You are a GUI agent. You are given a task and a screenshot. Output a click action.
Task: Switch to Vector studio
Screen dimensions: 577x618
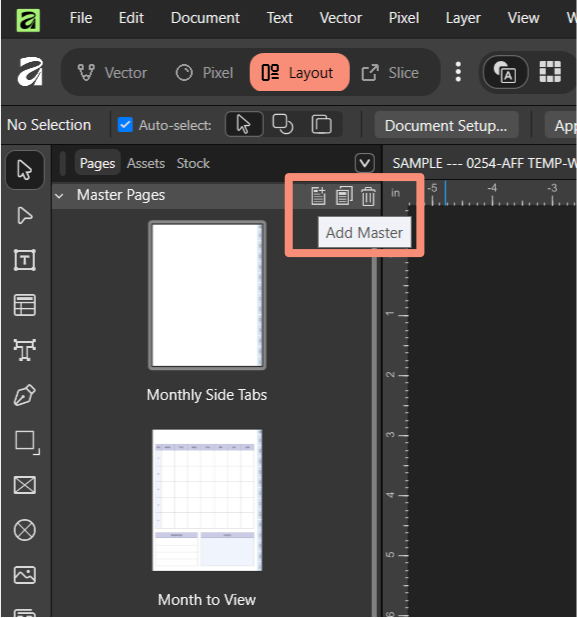(x=112, y=73)
